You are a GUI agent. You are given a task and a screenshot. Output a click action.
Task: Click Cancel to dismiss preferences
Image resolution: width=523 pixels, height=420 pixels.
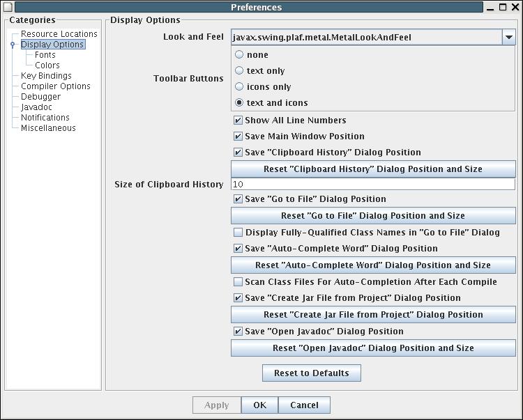coord(304,405)
